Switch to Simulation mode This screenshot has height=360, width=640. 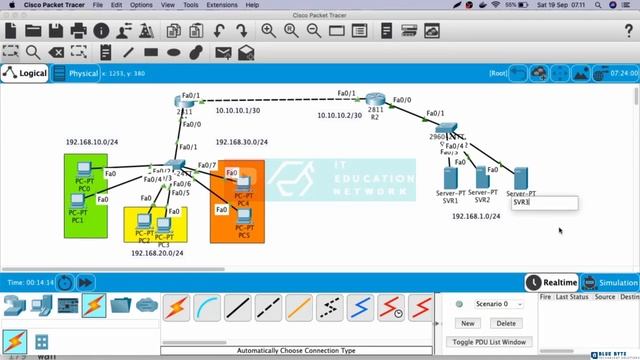(x=610, y=282)
